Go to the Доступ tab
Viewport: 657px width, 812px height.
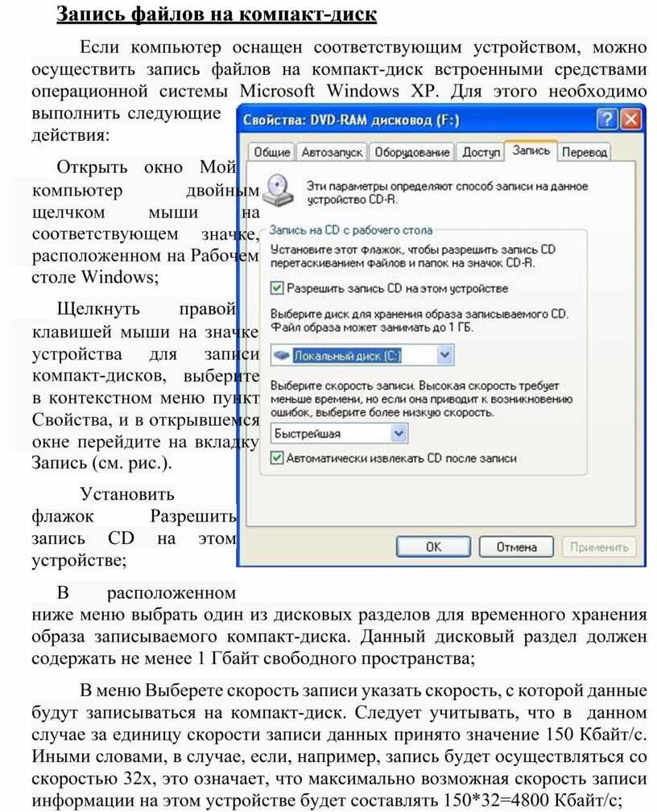[x=481, y=152]
